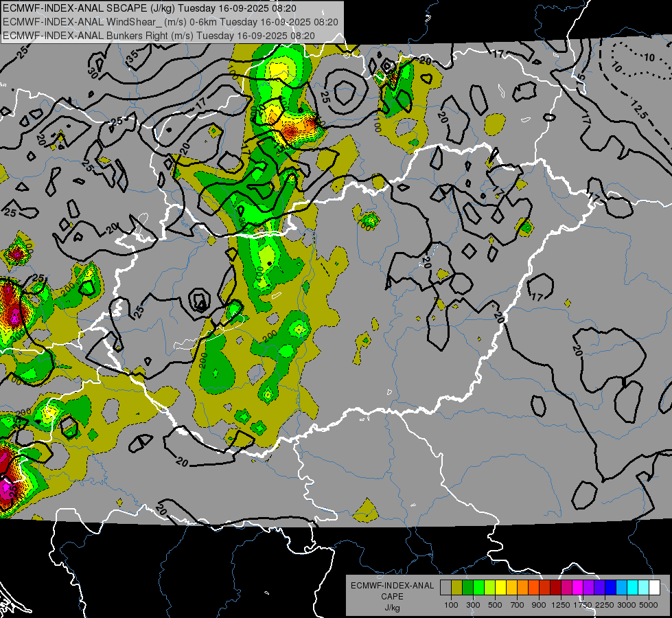672x618 pixels.
Task: Click the legend value 300
Action: click(x=473, y=605)
